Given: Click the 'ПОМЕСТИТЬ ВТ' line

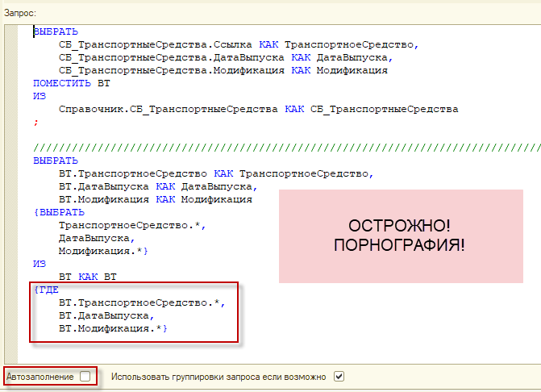Looking at the screenshot, I should [x=72, y=84].
